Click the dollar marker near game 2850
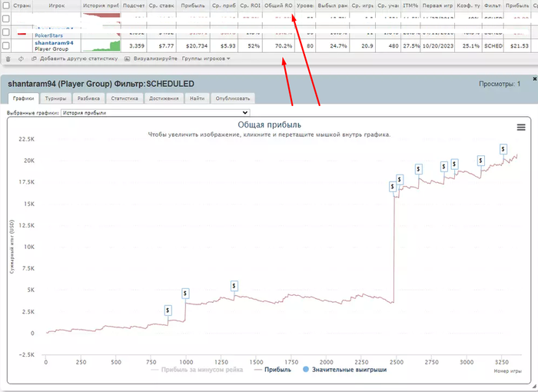This screenshot has height=392, width=538. (444, 167)
